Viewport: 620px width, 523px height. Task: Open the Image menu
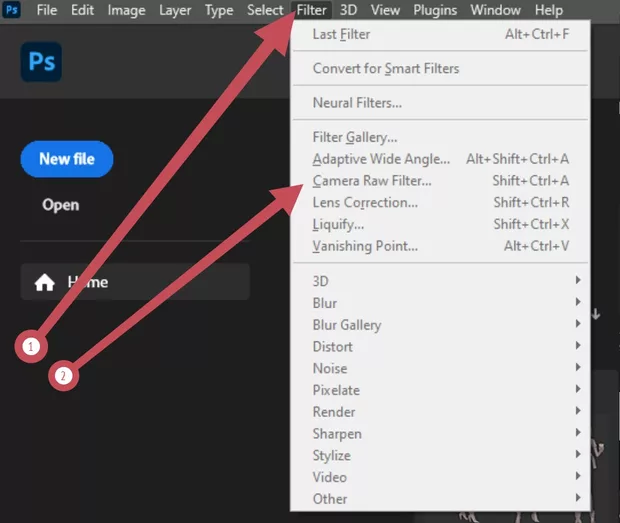tap(126, 10)
